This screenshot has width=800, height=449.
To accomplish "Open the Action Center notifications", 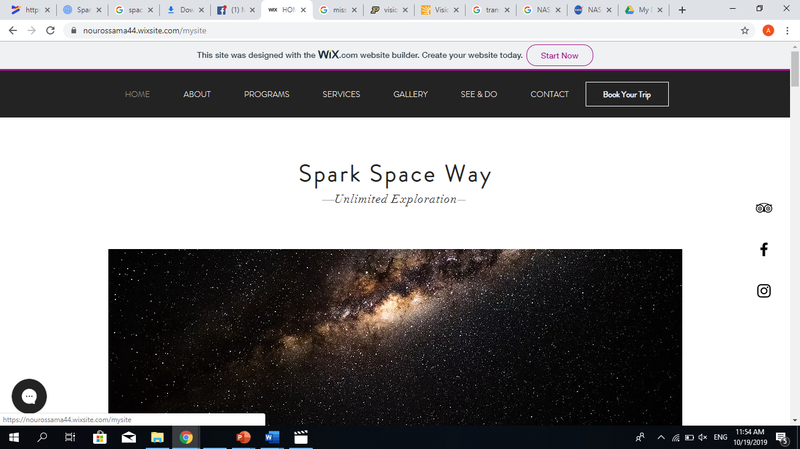I will (x=782, y=437).
